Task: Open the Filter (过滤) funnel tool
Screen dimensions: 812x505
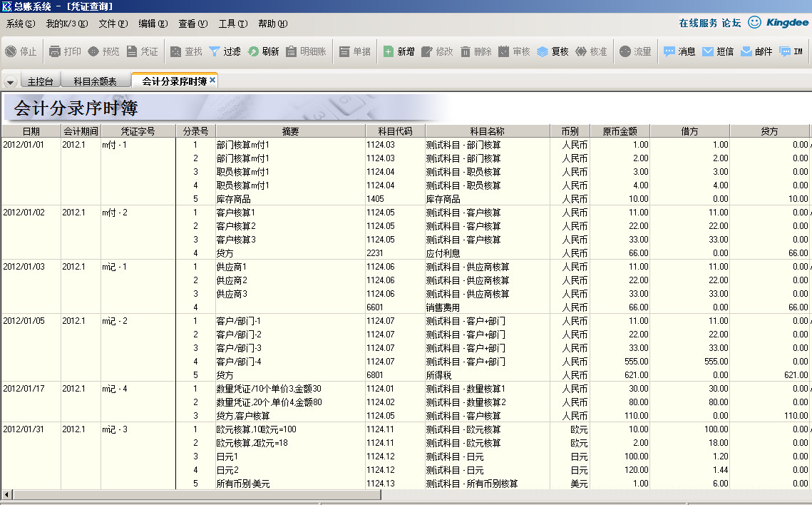Action: pos(214,51)
